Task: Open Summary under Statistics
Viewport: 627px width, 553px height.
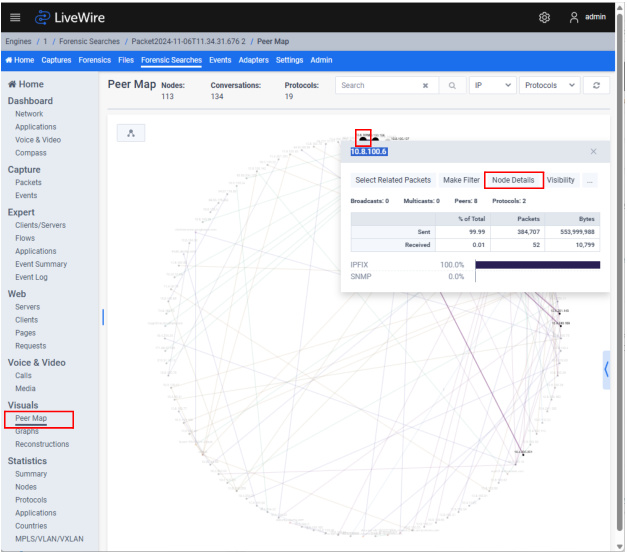Action: tap(31, 474)
